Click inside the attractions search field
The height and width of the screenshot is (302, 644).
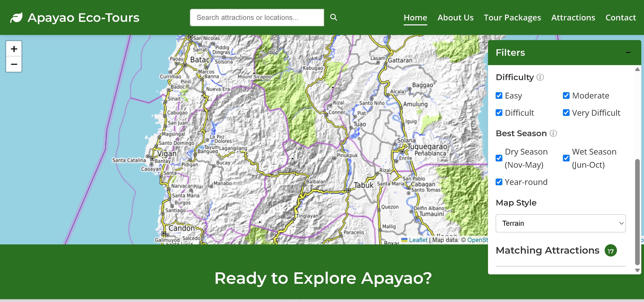tap(257, 18)
